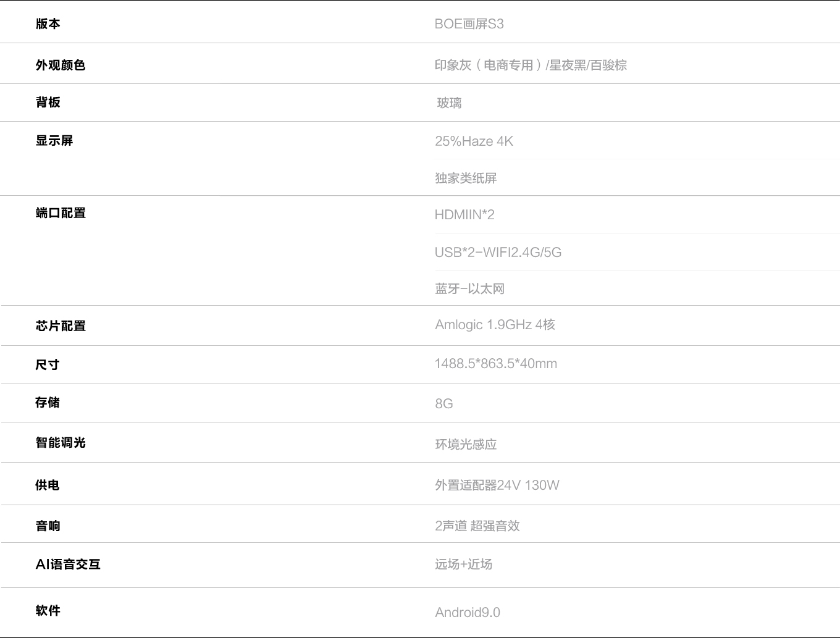Screen dimensions: 840x638
Task: Select the 外置适配器24V 130W power value
Action: [497, 485]
